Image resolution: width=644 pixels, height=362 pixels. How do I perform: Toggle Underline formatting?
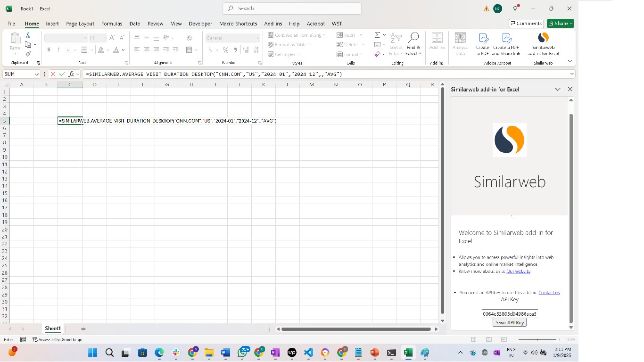coord(68,50)
